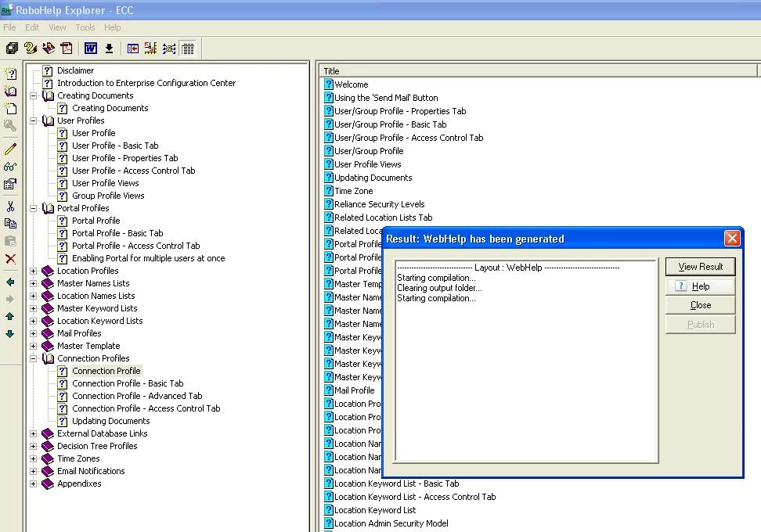
Task: Select the Disclaimer topic in tree
Action: tap(75, 71)
